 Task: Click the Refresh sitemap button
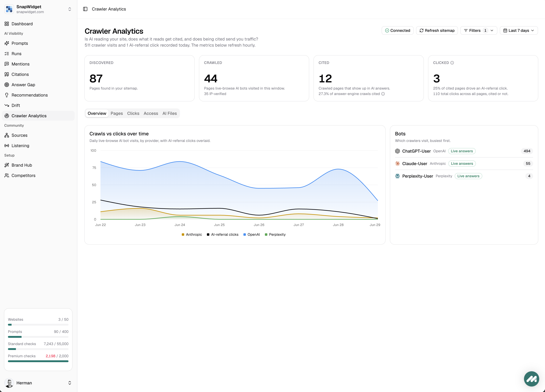pyautogui.click(x=437, y=30)
